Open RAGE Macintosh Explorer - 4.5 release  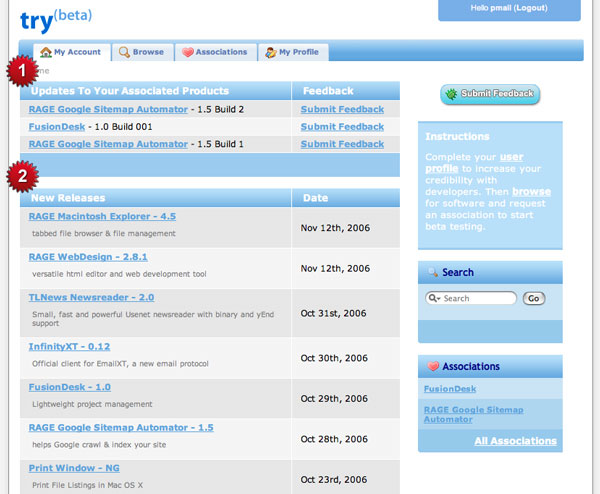point(102,217)
